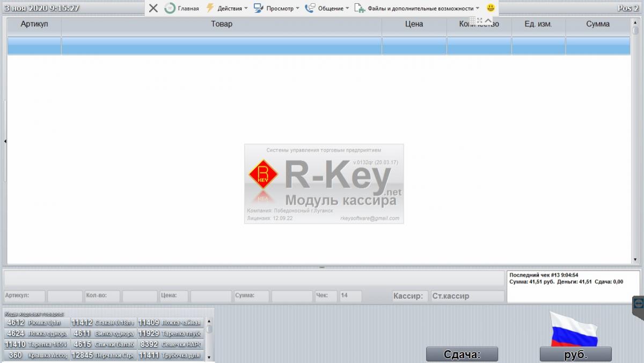Click the Ст.кассир cashier field

click(x=467, y=296)
